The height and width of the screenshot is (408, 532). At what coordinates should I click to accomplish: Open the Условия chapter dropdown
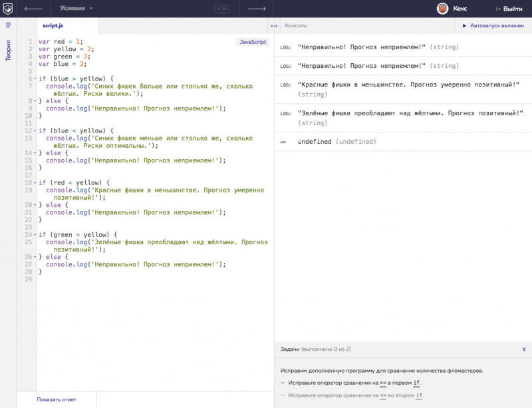(76, 9)
